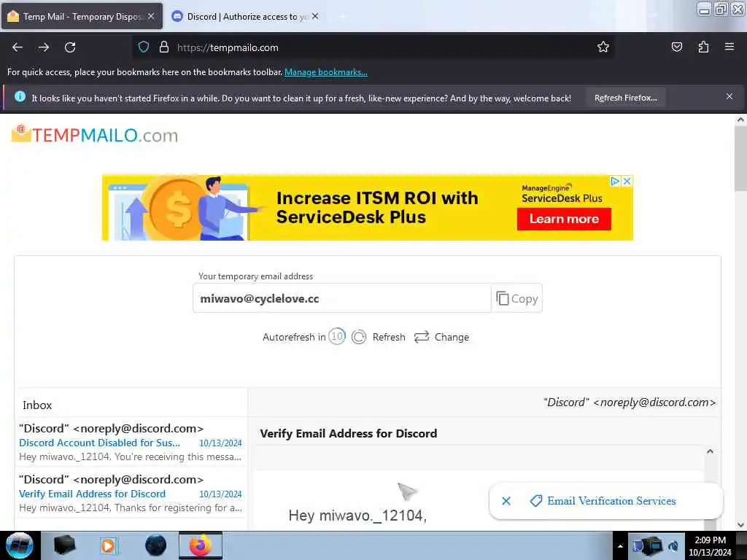Click the TEMPMAILO.com logo

(95, 135)
